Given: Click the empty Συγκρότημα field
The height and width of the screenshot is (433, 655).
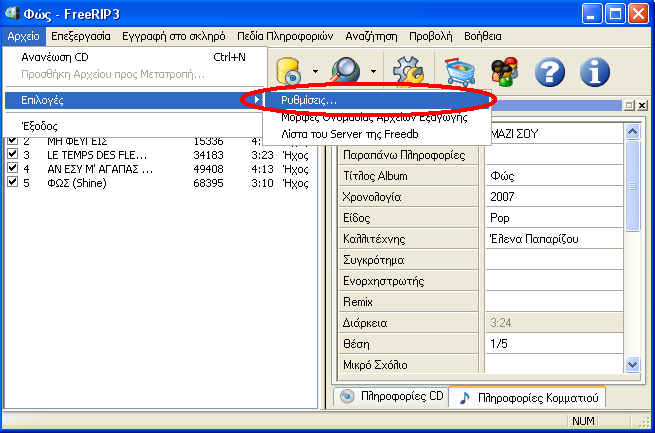Looking at the screenshot, I should coord(554,260).
